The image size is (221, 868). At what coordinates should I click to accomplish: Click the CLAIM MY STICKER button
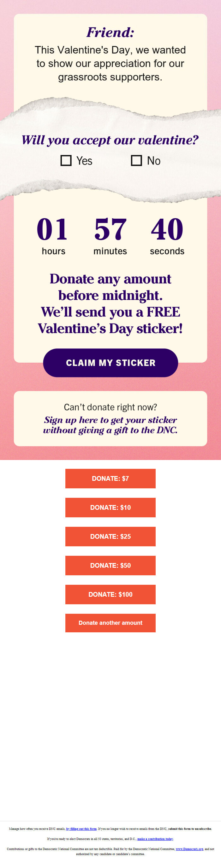[x=110, y=363]
